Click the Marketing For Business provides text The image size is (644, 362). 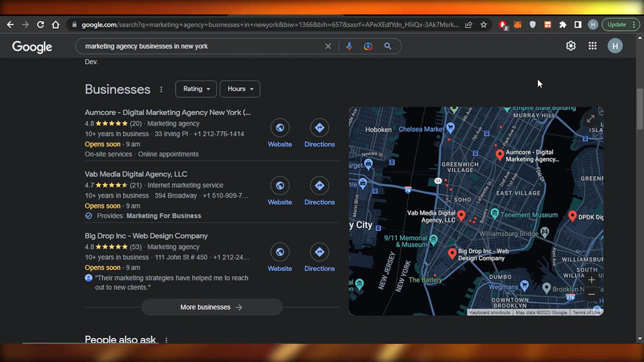click(x=164, y=216)
